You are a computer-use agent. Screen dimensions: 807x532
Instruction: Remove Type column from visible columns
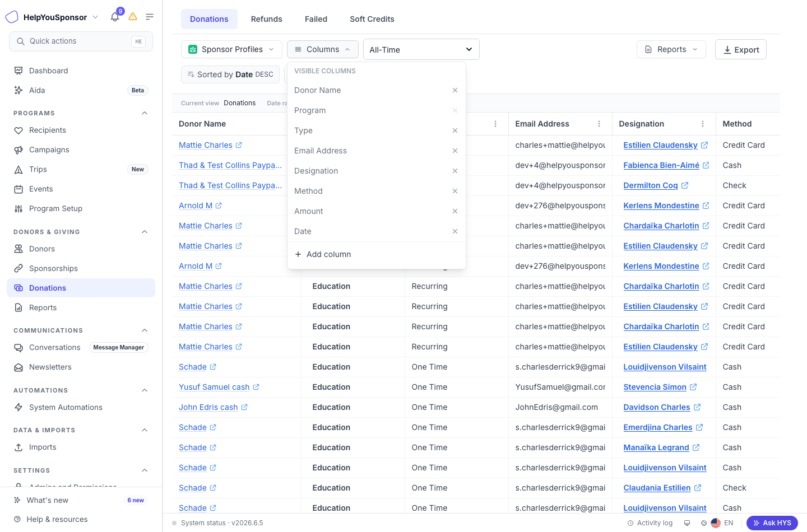pyautogui.click(x=455, y=130)
